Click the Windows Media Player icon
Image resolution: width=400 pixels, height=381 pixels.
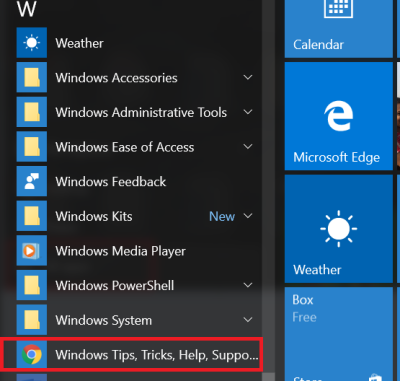click(32, 251)
